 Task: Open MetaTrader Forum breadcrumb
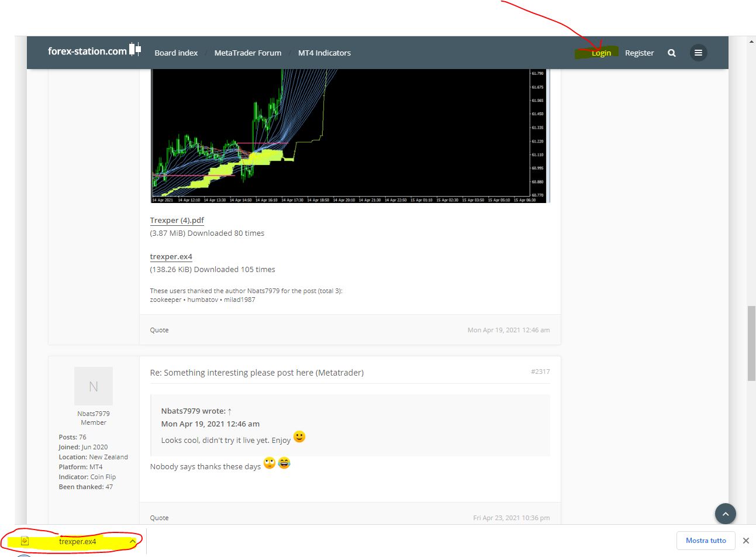[248, 53]
